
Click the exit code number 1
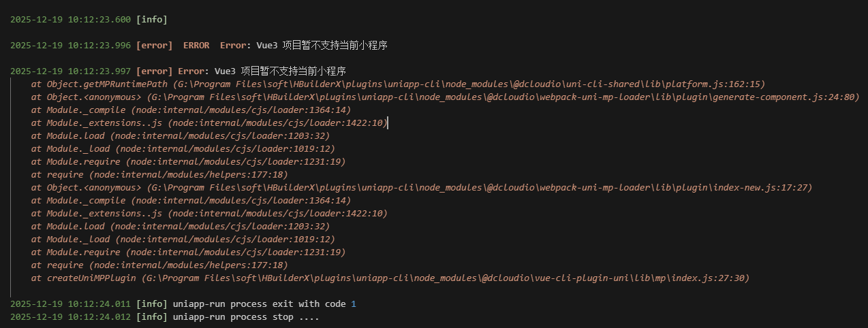point(353,304)
